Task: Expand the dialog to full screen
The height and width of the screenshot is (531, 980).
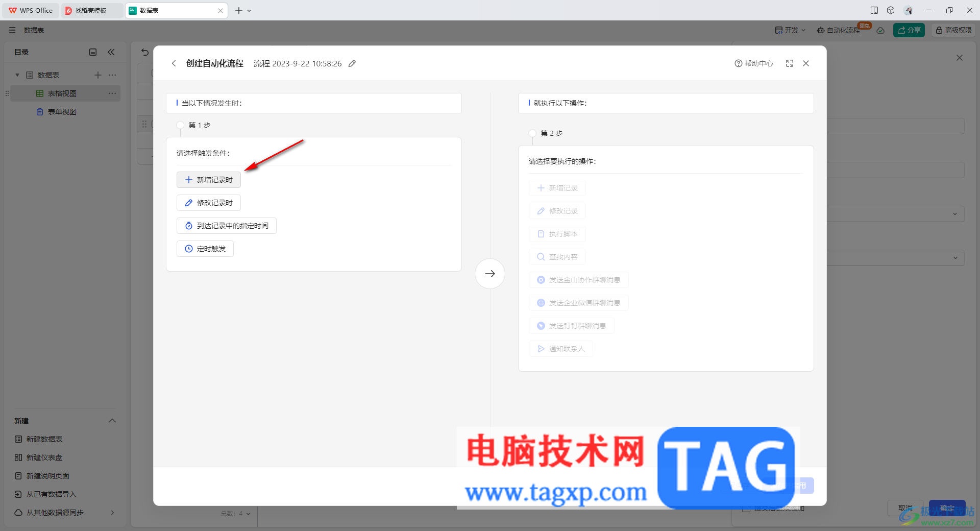Action: [x=790, y=63]
